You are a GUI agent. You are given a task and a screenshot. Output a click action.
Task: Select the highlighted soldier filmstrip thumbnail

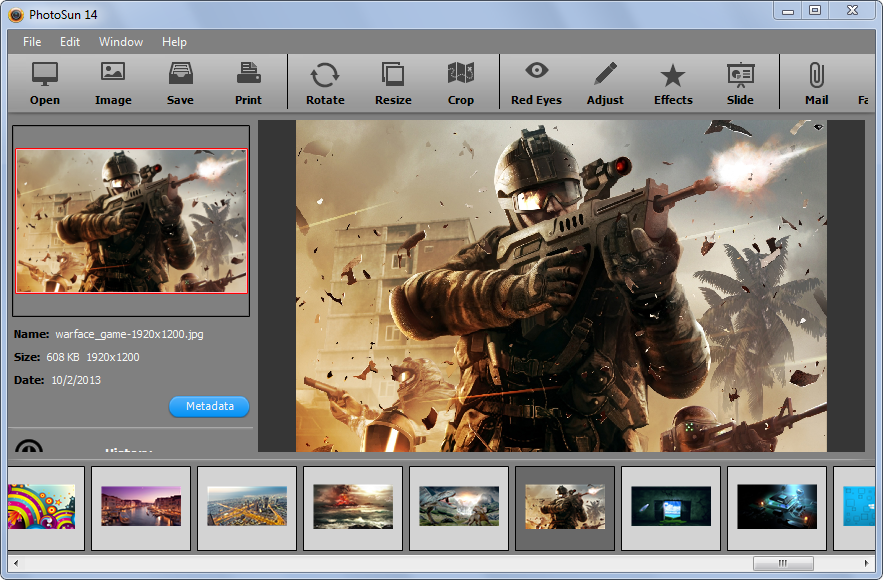tap(565, 506)
